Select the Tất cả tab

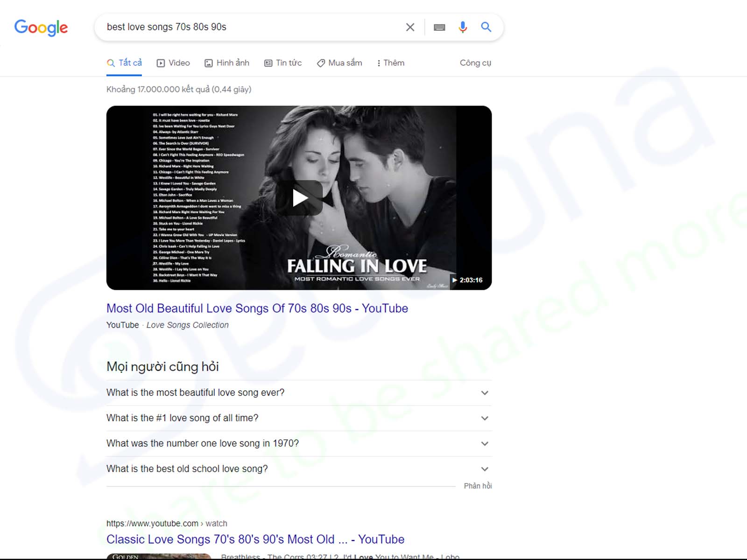pos(124,63)
